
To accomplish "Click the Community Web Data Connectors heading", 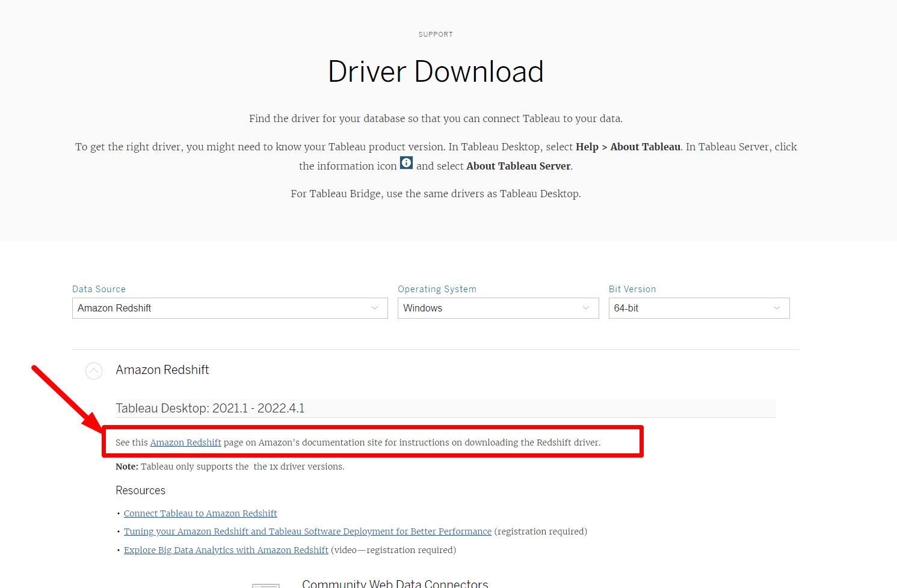I will 395,583.
